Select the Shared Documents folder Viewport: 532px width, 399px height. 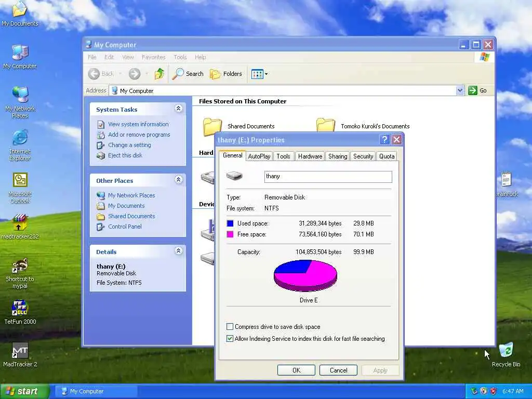[239, 126]
